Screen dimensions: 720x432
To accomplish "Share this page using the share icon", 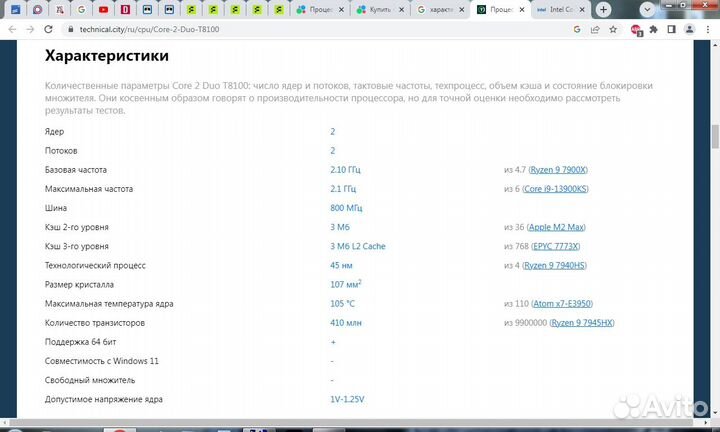I will 595,29.
